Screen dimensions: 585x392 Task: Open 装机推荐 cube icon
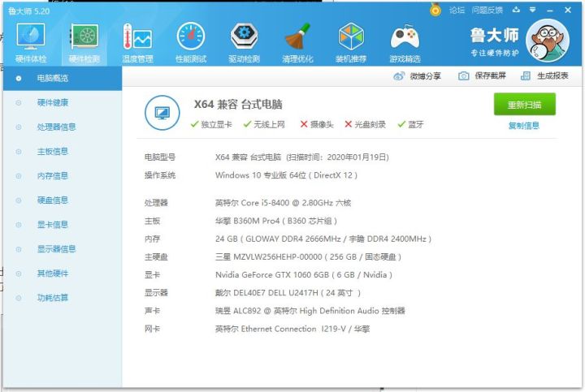coord(351,37)
